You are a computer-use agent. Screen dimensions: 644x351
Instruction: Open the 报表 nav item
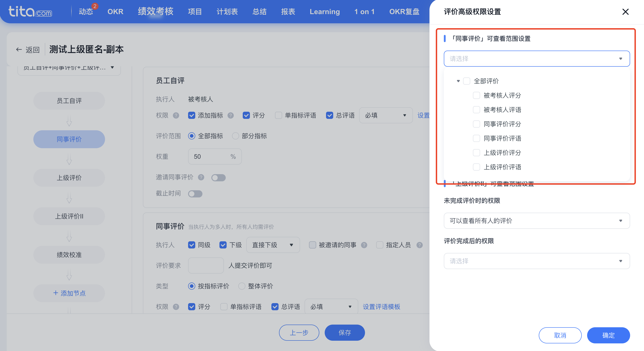(288, 11)
